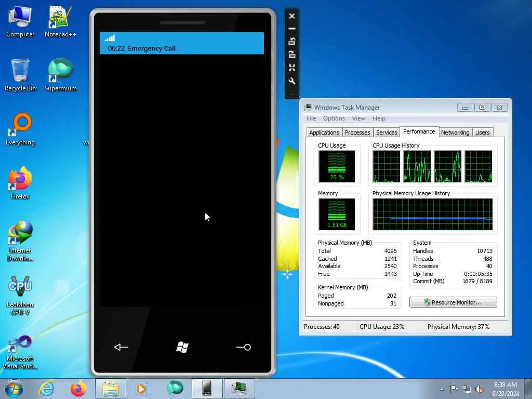Click the 00:22 Emergency Call banner
Image resolution: width=532 pixels, height=399 pixels.
[181, 43]
